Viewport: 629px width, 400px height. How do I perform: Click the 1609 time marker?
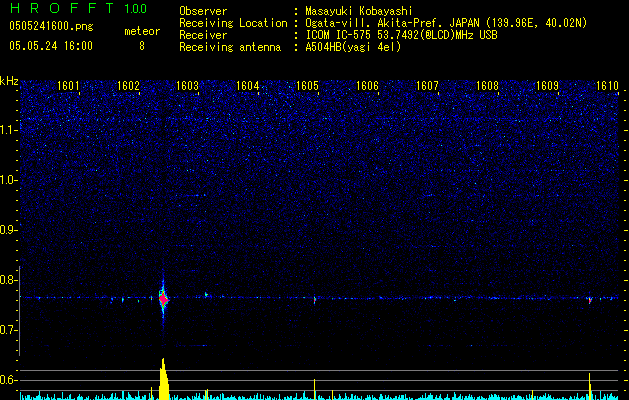547,86
